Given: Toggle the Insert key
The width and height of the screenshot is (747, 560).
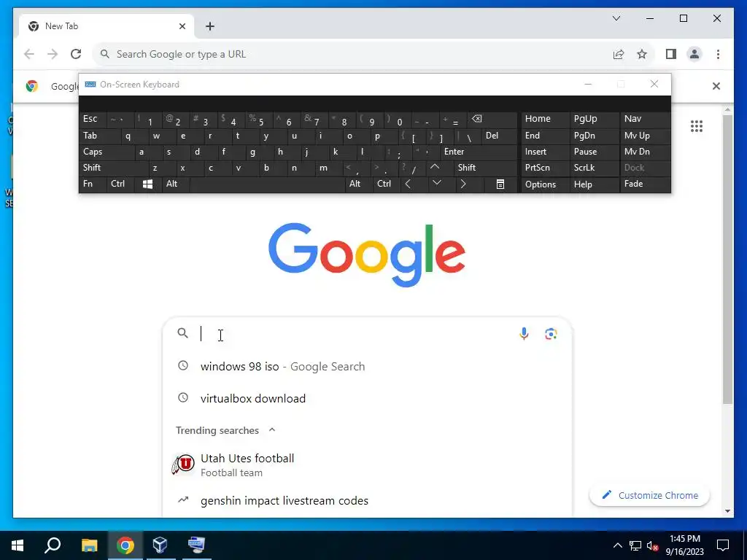Looking at the screenshot, I should click(545, 152).
